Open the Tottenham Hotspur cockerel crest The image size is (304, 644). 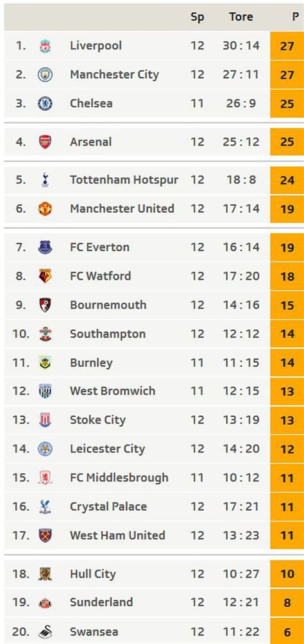[45, 180]
